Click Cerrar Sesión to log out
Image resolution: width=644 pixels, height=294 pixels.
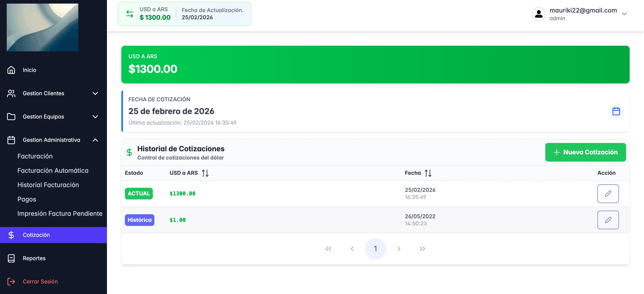pos(40,281)
